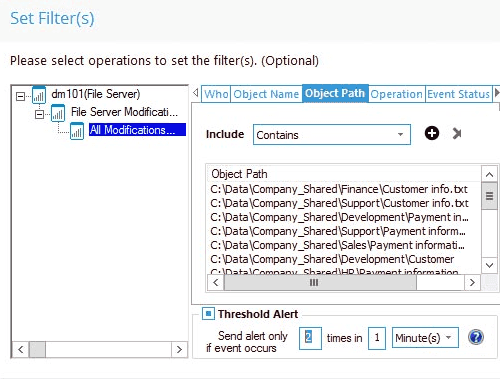500x390 pixels.
Task: Open the Minute(s) time unit dropdown
Action: [425, 338]
